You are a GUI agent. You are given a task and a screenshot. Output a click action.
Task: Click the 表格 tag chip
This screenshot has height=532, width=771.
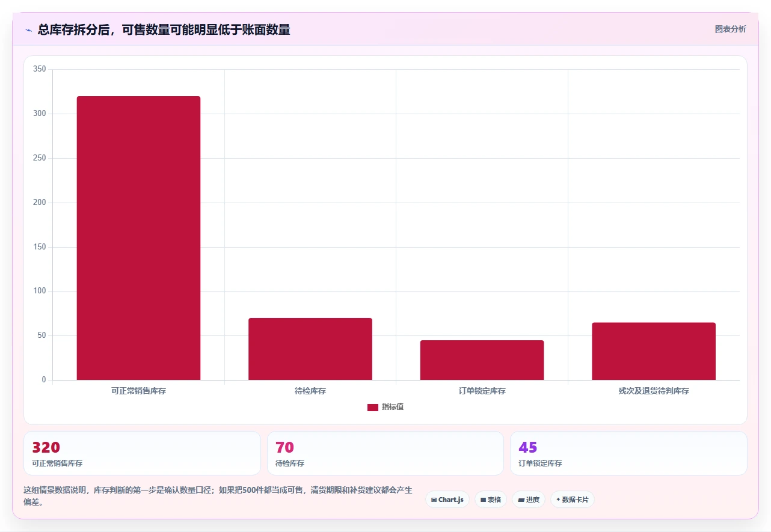click(491, 500)
